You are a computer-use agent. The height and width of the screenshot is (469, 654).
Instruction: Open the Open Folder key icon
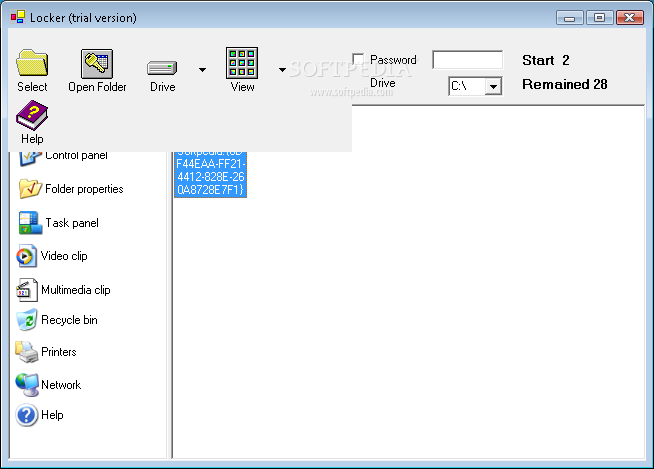point(97,63)
